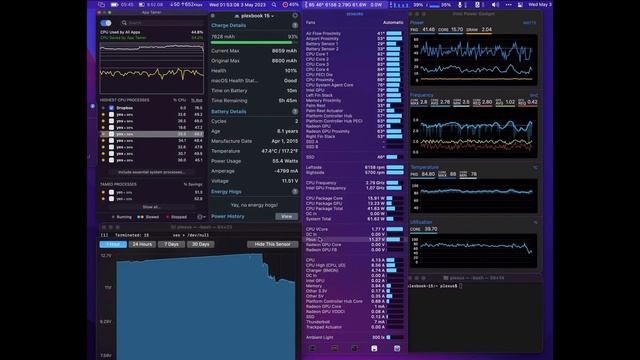
Task: Open settings gear in the battery panel header
Action: (x=295, y=16)
